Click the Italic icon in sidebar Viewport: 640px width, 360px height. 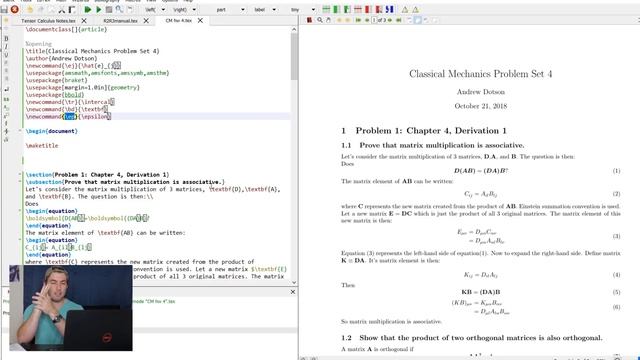tap(6, 47)
